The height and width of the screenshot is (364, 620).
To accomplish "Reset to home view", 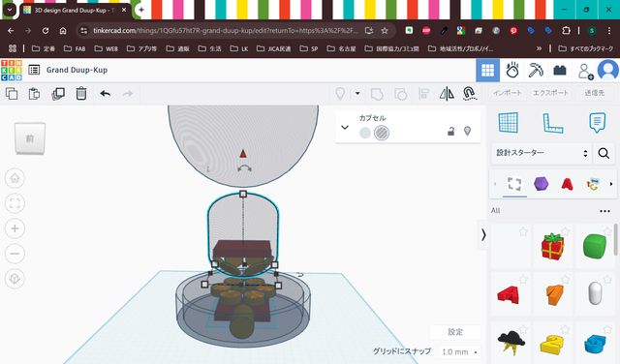I will tap(15, 178).
